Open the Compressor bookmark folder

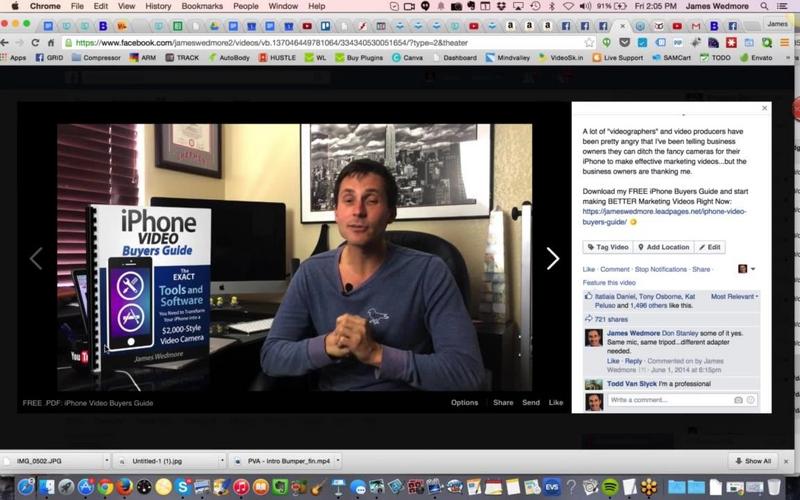[96, 58]
